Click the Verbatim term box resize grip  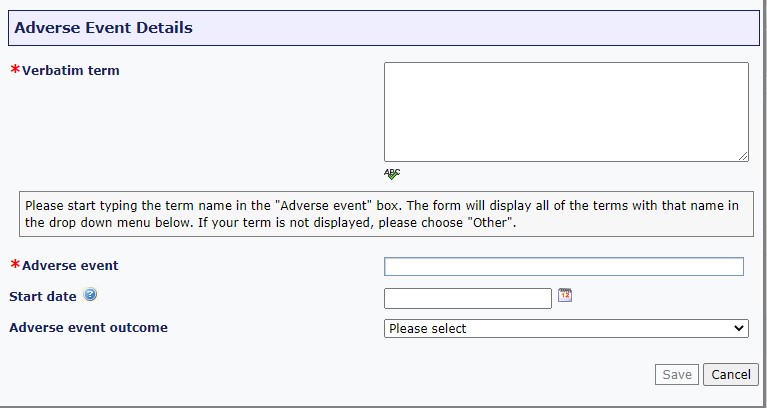point(743,156)
